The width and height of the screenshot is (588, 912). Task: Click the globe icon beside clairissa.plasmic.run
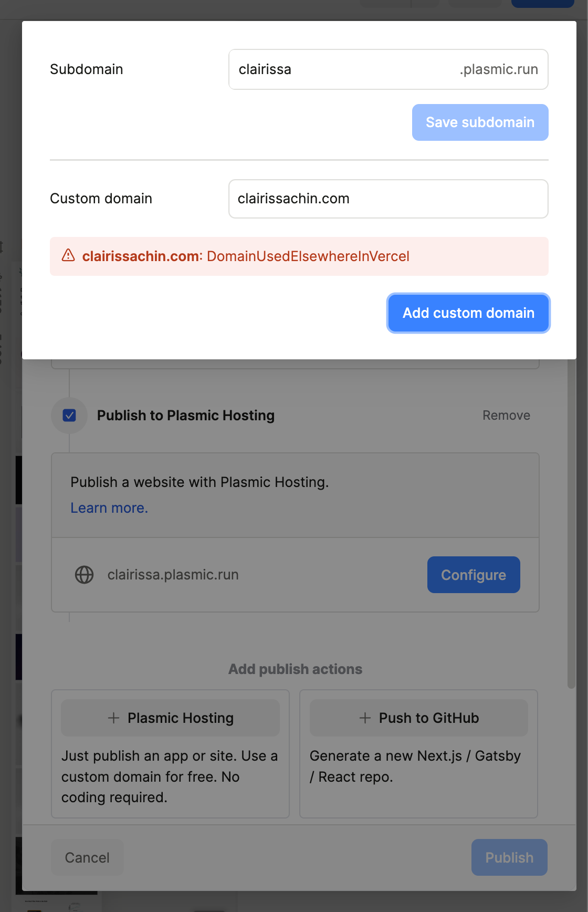(x=84, y=575)
